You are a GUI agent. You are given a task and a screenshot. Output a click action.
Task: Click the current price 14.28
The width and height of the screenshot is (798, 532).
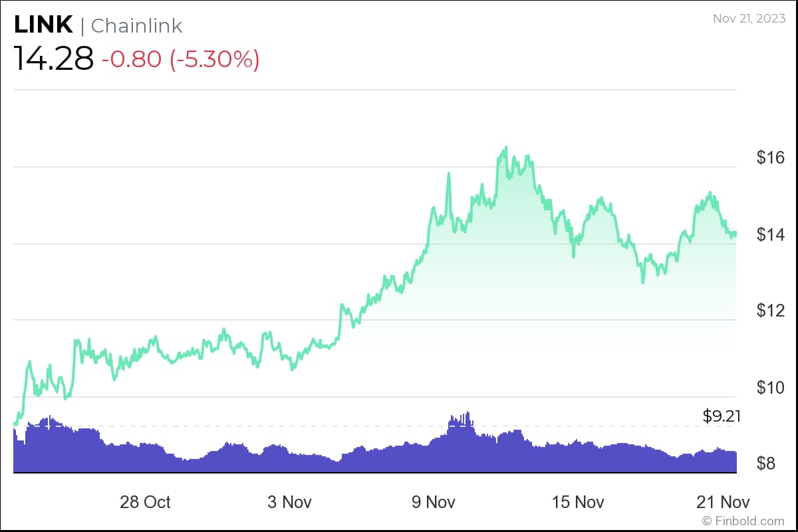coord(54,59)
